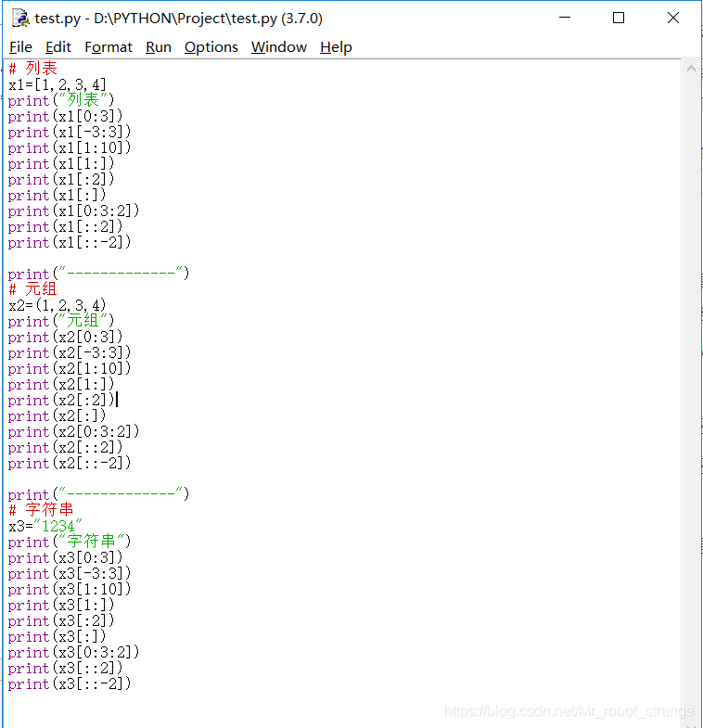This screenshot has height=728, width=703.
Task: Click the line print(x3[1:])
Action: (61, 605)
